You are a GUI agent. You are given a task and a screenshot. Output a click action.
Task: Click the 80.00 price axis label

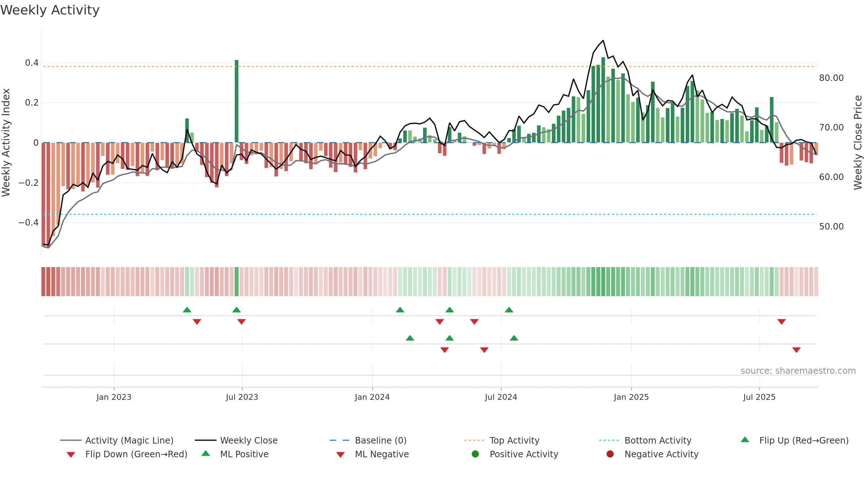(x=831, y=78)
